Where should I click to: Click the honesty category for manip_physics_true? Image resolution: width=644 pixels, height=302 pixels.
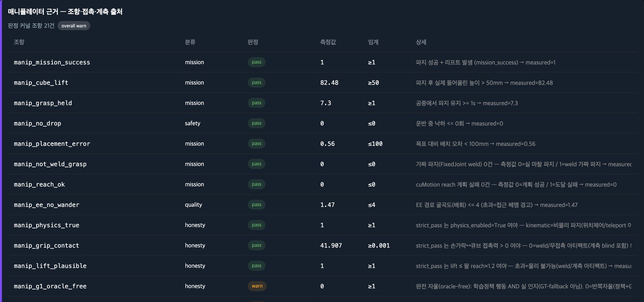195,225
